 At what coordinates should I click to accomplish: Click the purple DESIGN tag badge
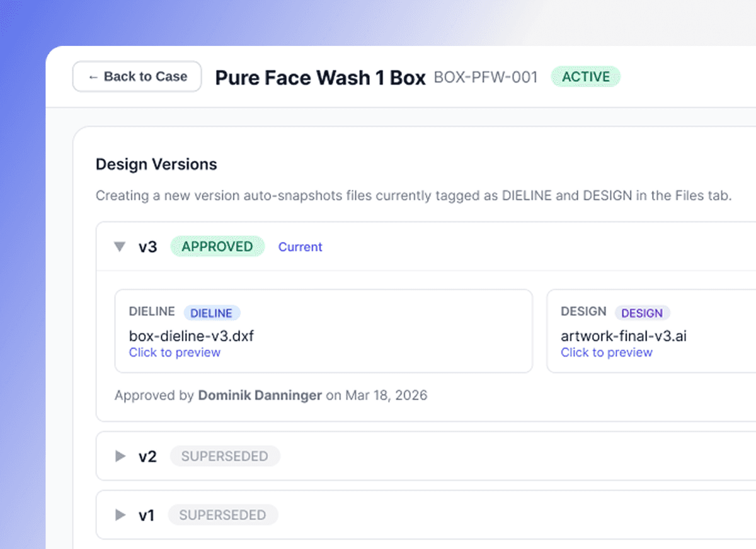coord(642,313)
